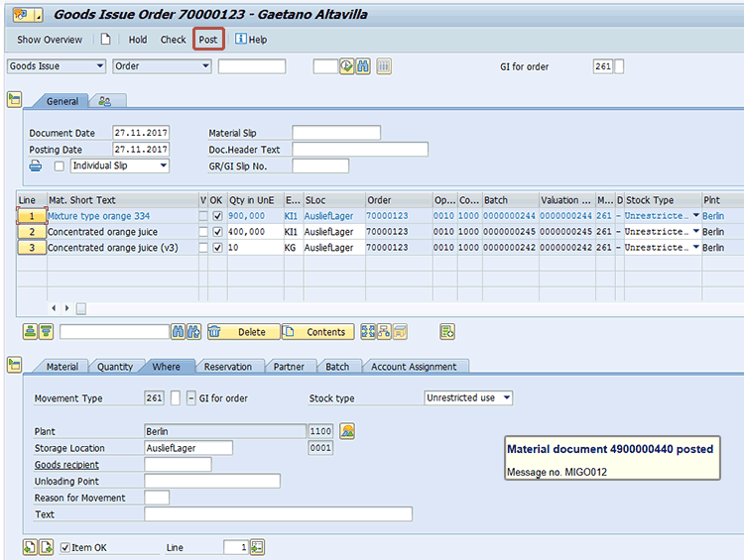Click the binoculars find icon in header
The height and width of the screenshot is (560, 744).
[x=363, y=66]
